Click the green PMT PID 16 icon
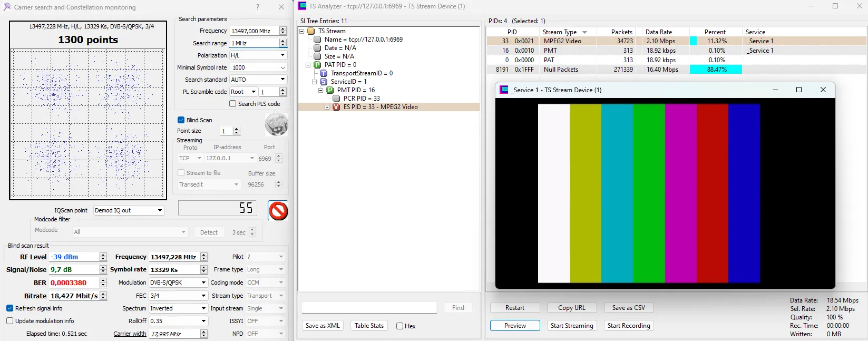This screenshot has height=341, width=868. 330,90
